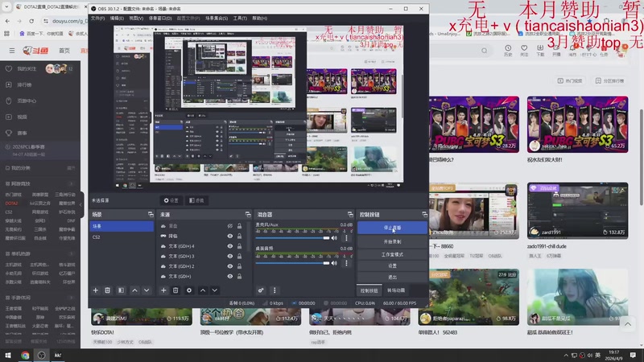Open Chrome's tab search dropdown arrow
The height and width of the screenshot is (362, 644).
point(6,7)
